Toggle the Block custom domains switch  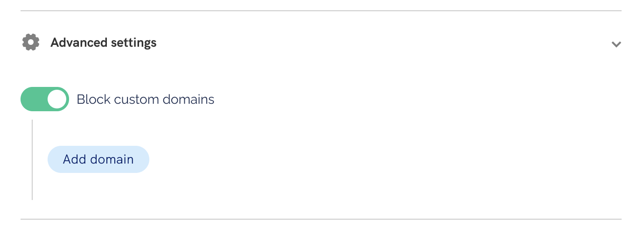click(45, 99)
